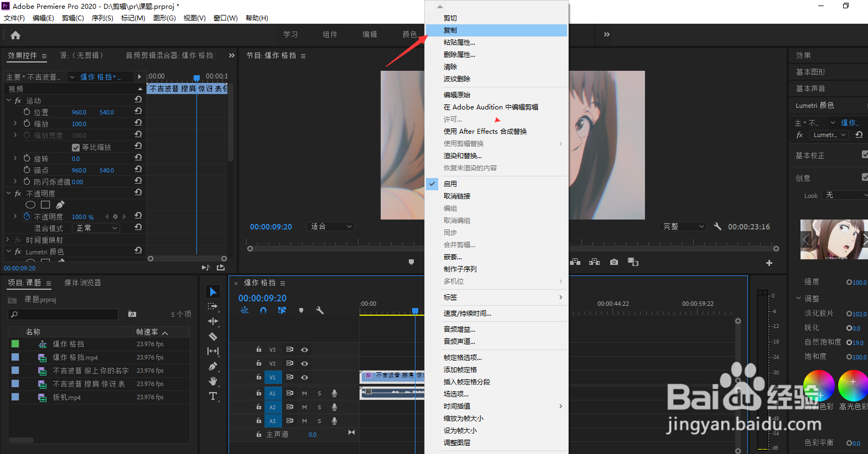Expand Scale property twirl
The width and height of the screenshot is (868, 454).
point(15,123)
